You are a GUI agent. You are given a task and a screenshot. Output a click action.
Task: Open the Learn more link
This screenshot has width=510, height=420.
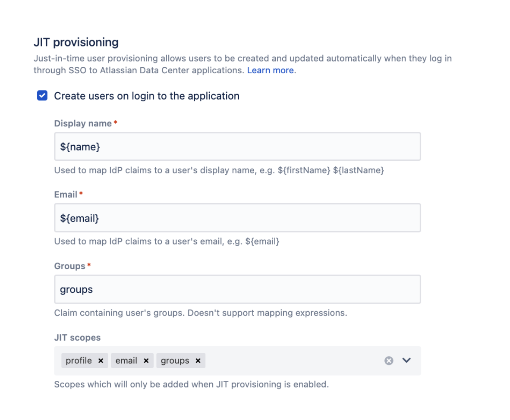click(270, 70)
